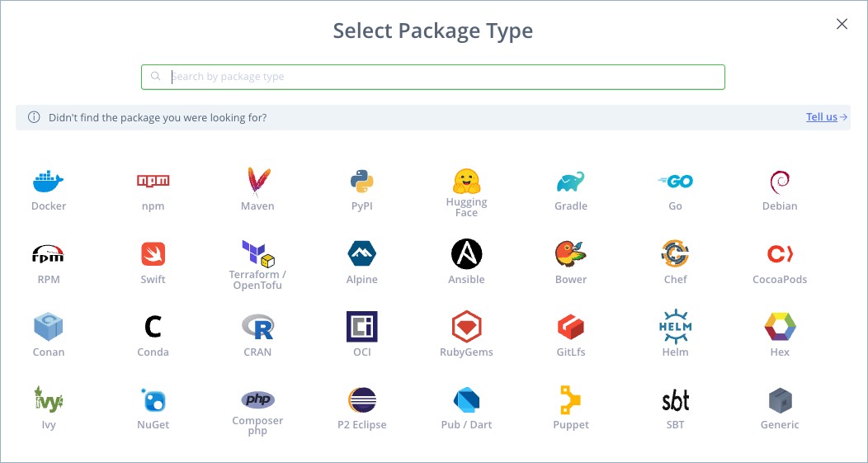Click the 'Select Package Type' heading text
868x463 pixels.
click(433, 31)
